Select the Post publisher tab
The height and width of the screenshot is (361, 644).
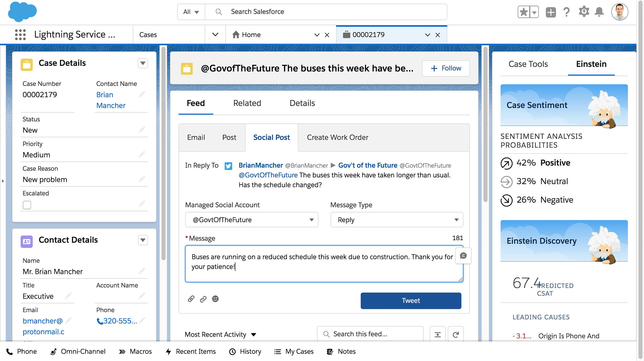click(x=229, y=137)
